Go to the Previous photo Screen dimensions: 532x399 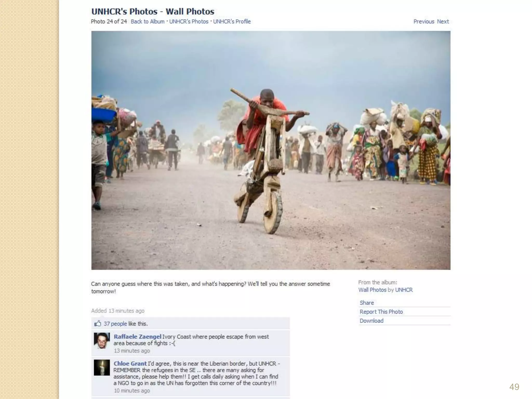point(424,22)
